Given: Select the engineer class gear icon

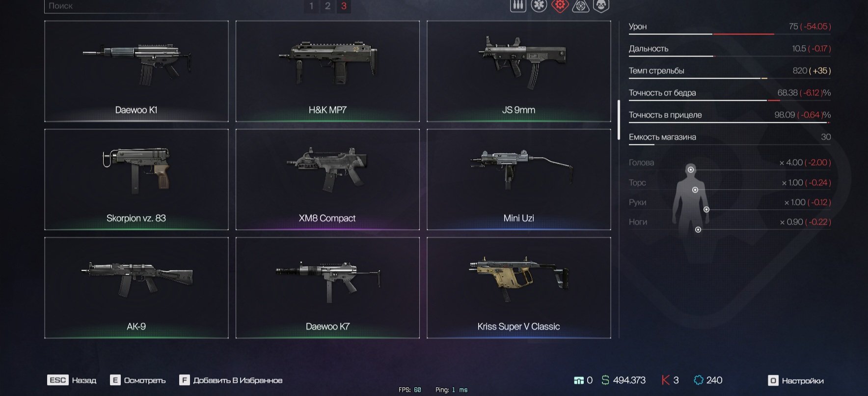Looking at the screenshot, I should 559,5.
